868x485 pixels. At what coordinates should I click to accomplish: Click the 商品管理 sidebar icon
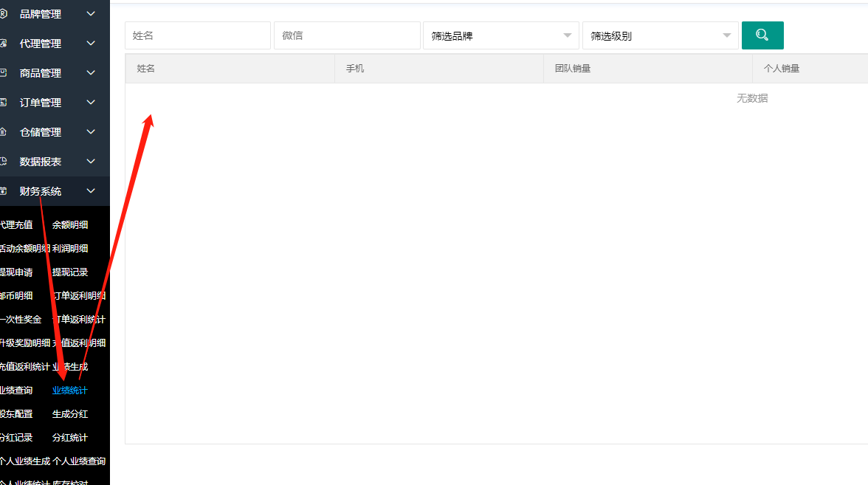(x=4, y=73)
